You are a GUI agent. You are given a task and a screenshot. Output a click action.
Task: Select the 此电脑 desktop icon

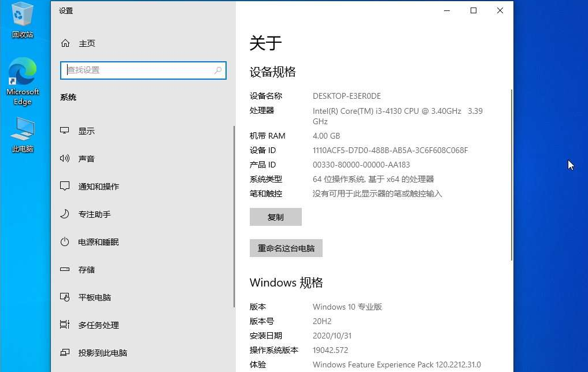[x=23, y=135]
